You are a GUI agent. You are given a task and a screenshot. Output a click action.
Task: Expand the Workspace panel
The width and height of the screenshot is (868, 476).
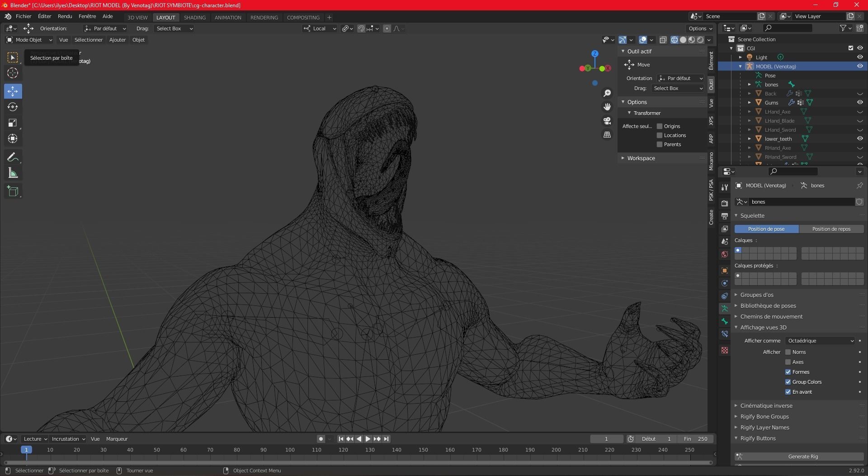click(641, 158)
